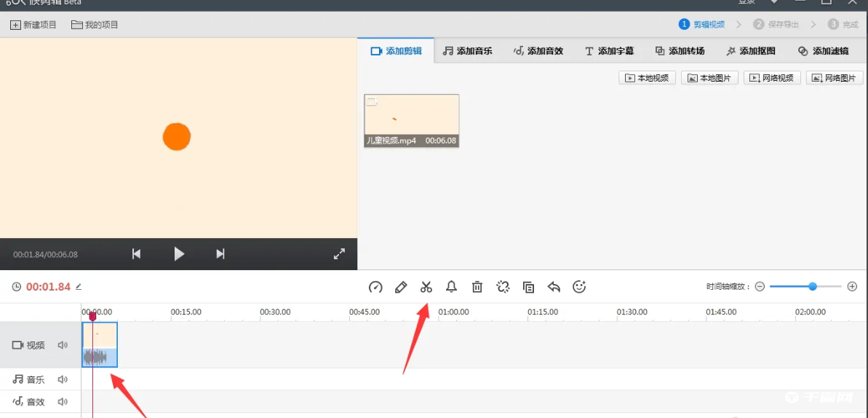868x418 pixels.
Task: Click the 00:45.00 ruler mark
Action: click(x=365, y=312)
